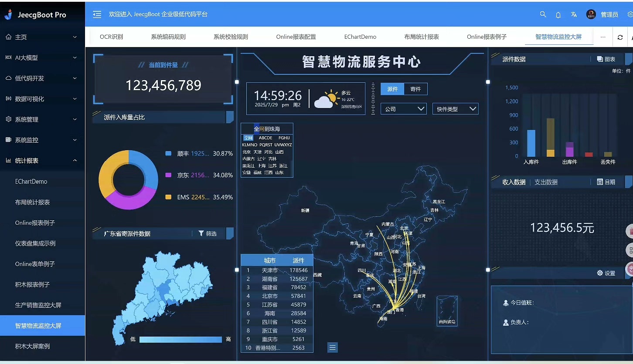Open the notification bell

(x=558, y=15)
